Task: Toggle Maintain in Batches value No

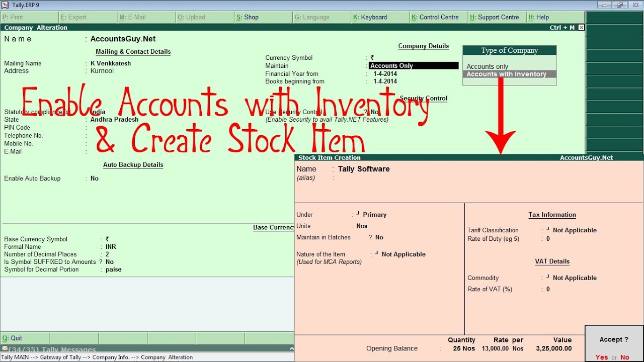Action: click(379, 237)
